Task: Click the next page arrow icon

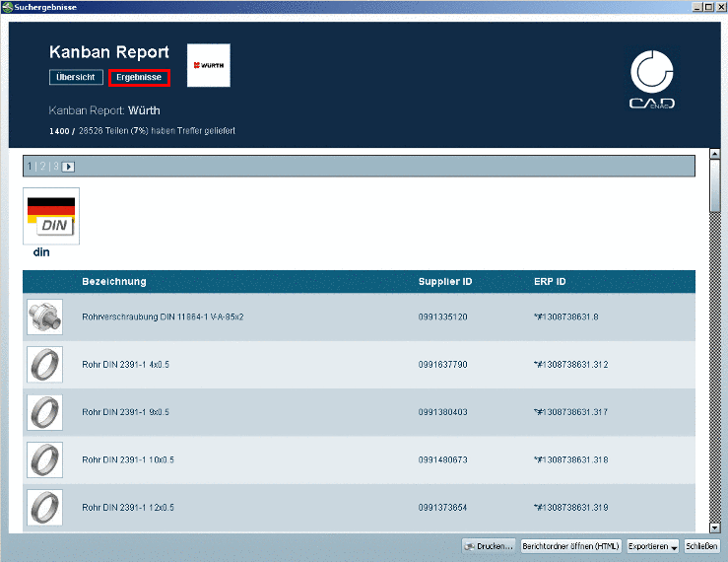Action: [x=68, y=167]
